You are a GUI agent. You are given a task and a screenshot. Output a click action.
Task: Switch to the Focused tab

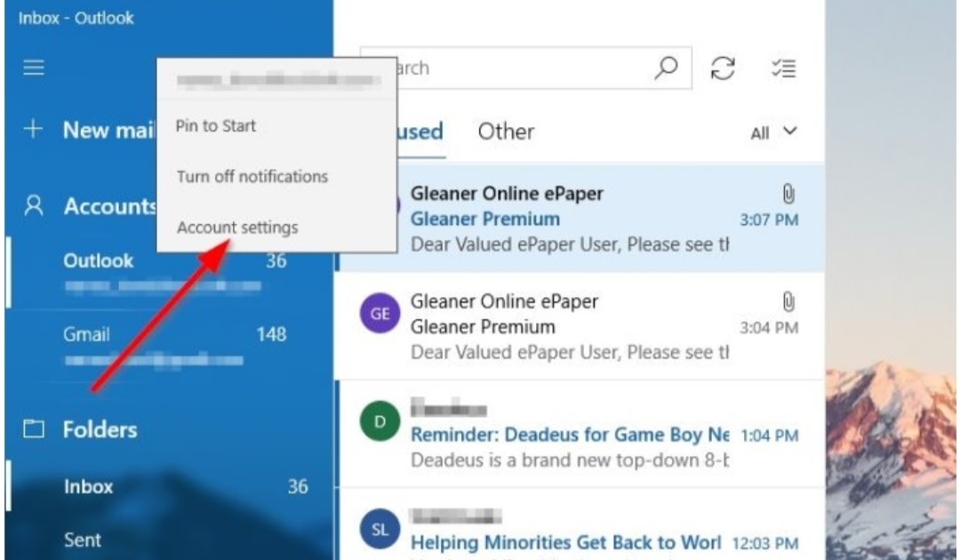pos(420,132)
